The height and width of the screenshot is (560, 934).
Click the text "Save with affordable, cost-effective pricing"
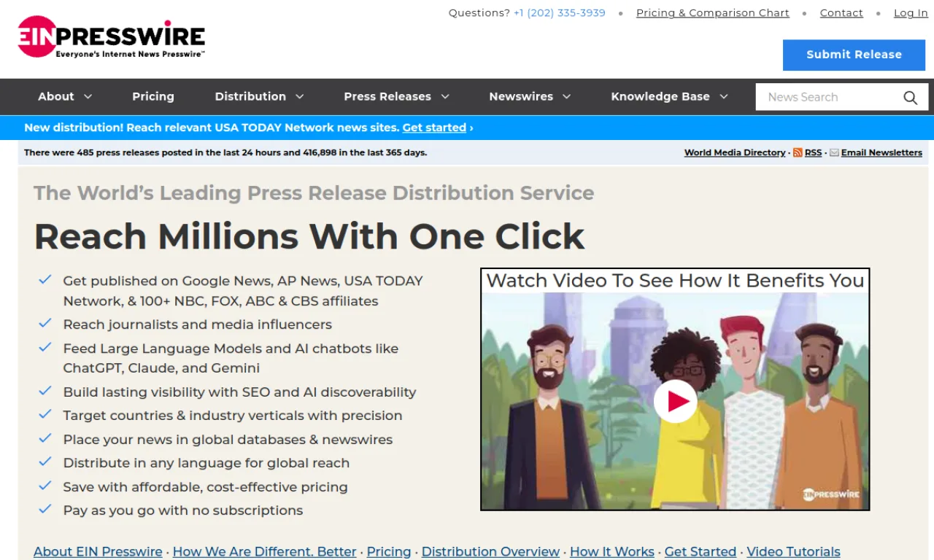(x=205, y=487)
